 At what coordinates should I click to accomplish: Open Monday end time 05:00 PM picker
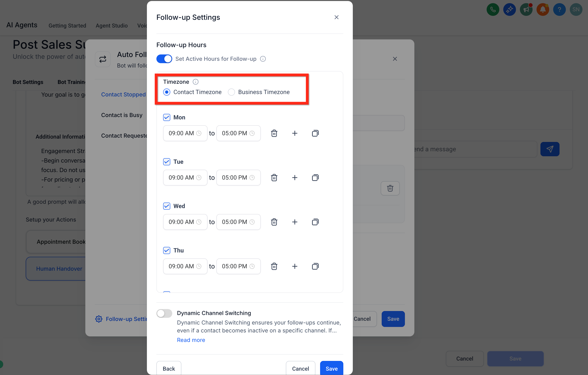pyautogui.click(x=238, y=133)
